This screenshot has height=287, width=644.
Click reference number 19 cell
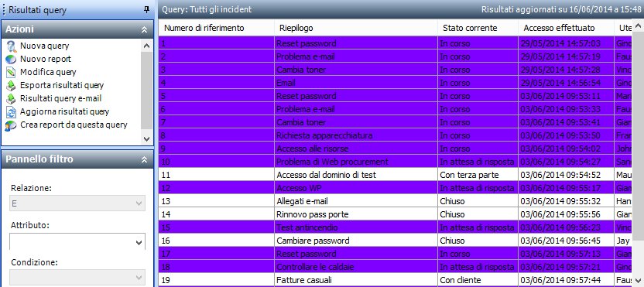tap(217, 280)
